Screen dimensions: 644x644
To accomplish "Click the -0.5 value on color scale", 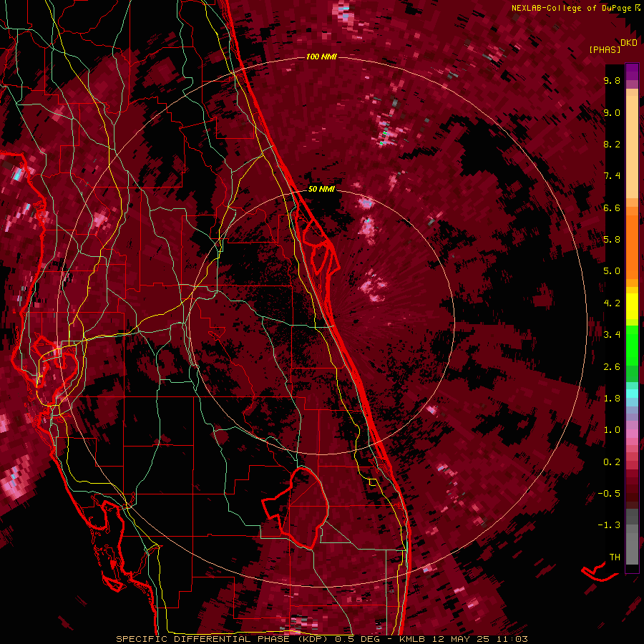I will [x=609, y=494].
